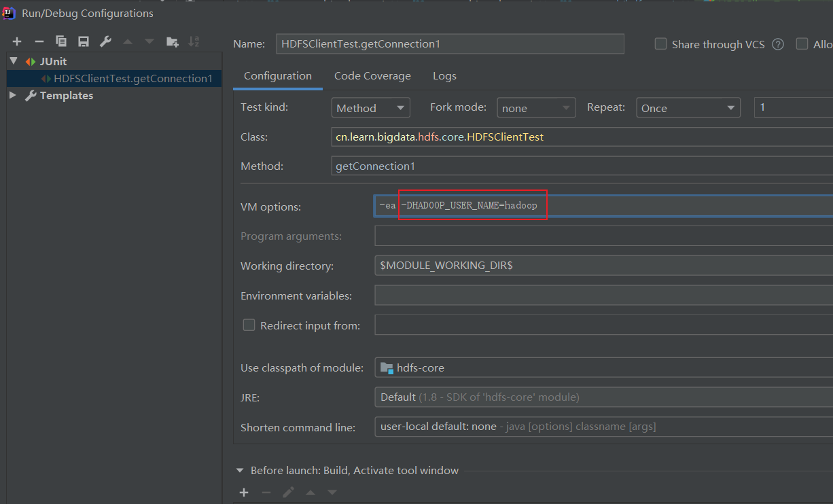The height and width of the screenshot is (504, 833).
Task: Click the hdfs-core module folder icon
Action: [x=387, y=367]
